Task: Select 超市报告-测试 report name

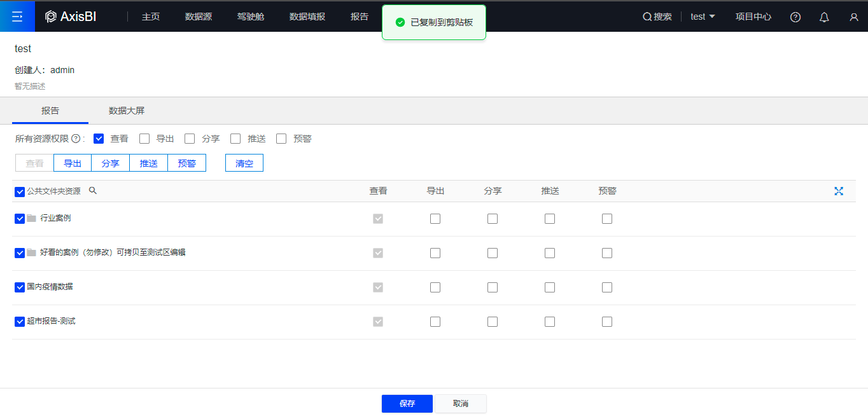Action: (x=51, y=321)
